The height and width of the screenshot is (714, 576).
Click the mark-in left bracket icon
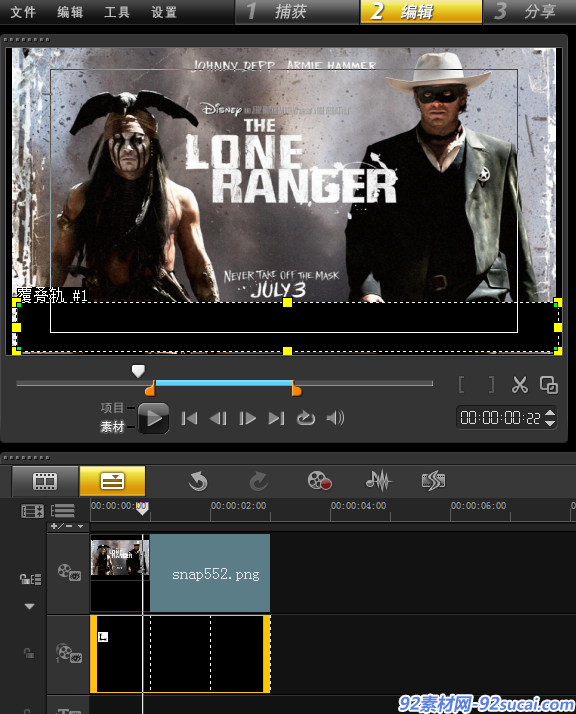[x=461, y=385]
